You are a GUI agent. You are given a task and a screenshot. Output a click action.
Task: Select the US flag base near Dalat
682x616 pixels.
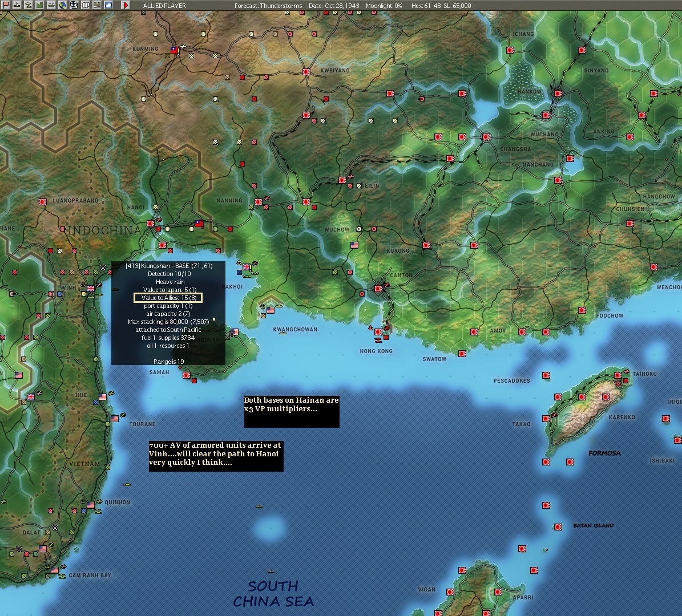43,549
